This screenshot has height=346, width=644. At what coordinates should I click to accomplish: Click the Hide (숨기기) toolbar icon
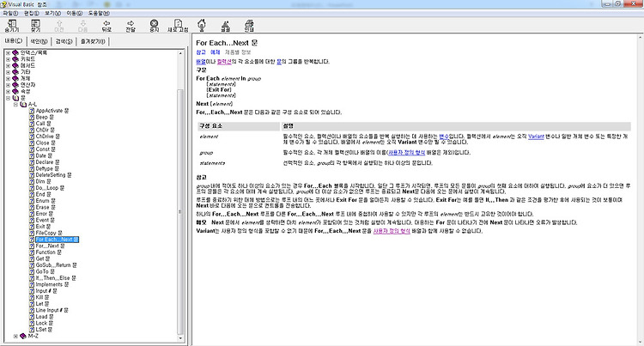point(12,24)
